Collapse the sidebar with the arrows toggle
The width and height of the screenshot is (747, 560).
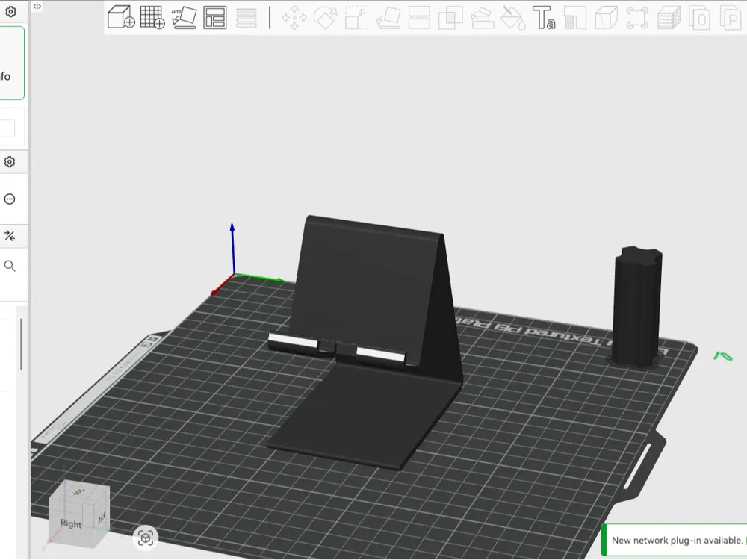click(37, 6)
